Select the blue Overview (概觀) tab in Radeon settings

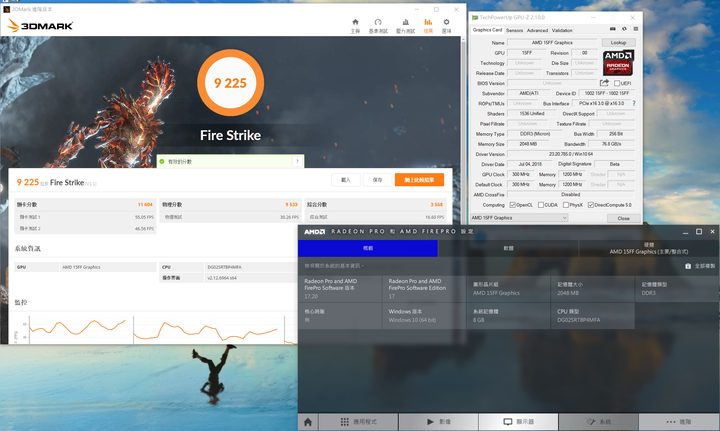pos(368,248)
